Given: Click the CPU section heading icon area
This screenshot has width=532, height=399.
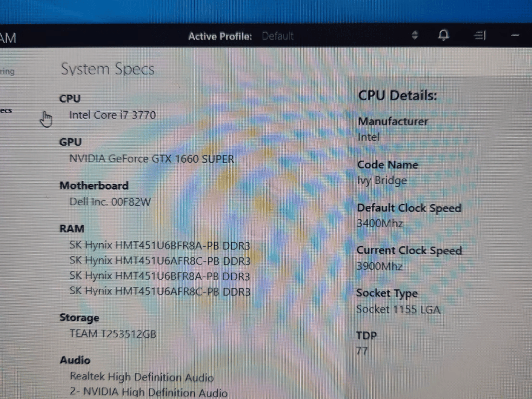Looking at the screenshot, I should point(70,98).
